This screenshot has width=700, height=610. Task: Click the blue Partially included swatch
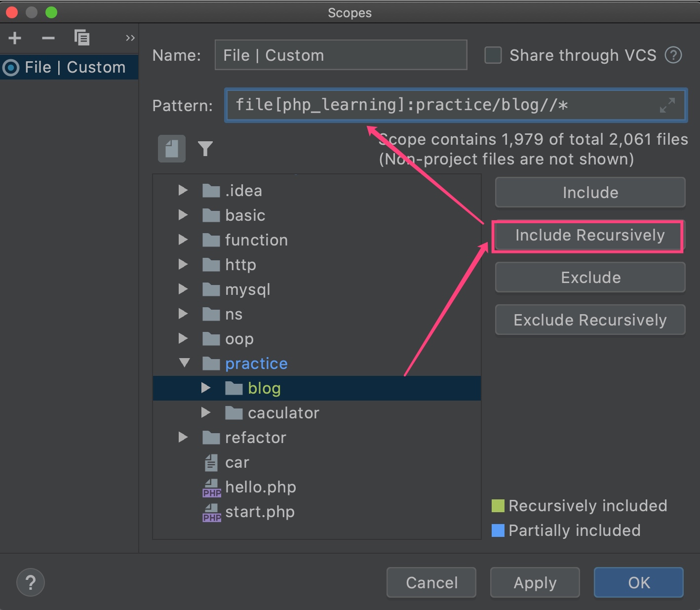pyautogui.click(x=498, y=530)
